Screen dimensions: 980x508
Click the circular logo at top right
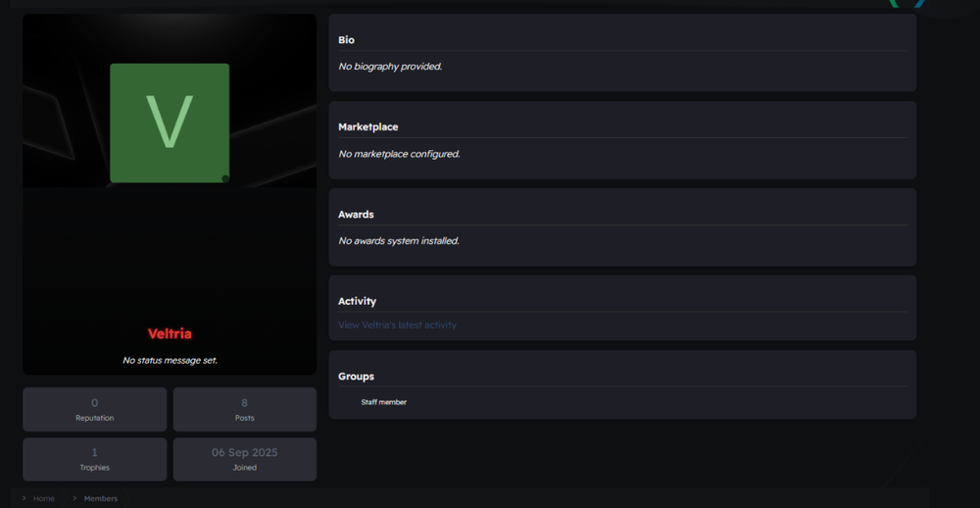pos(906,3)
